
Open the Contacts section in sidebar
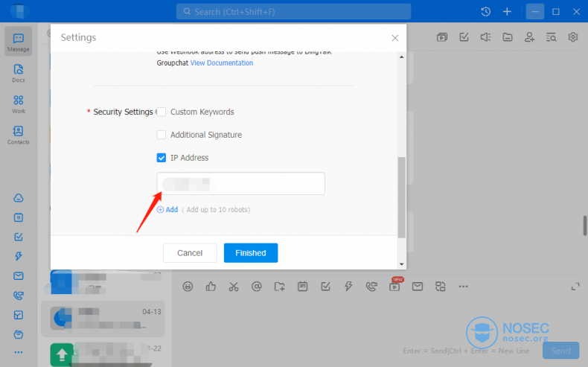pos(18,135)
